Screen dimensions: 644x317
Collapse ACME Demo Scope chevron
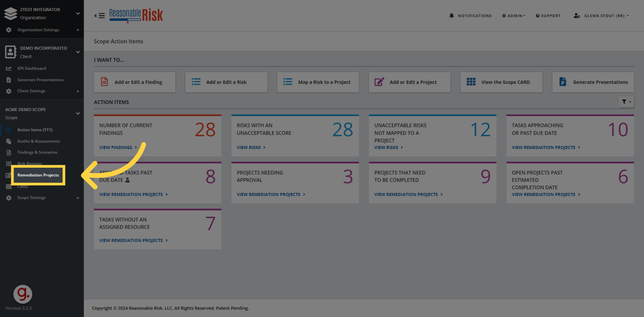(x=78, y=113)
